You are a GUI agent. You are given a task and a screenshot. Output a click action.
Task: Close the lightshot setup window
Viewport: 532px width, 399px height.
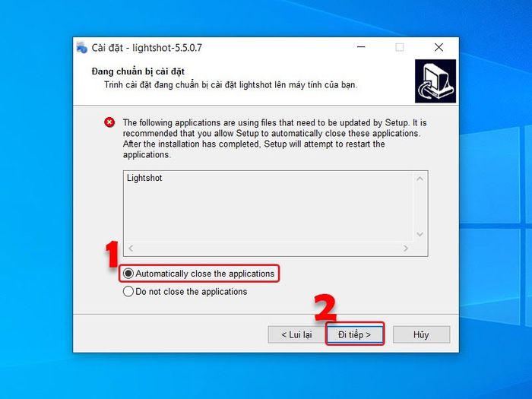[439, 47]
